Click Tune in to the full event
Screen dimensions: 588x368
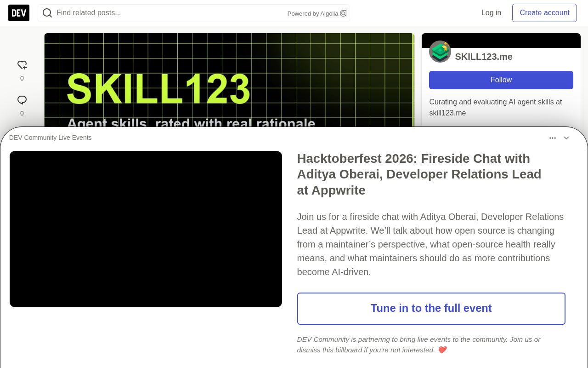(x=431, y=309)
